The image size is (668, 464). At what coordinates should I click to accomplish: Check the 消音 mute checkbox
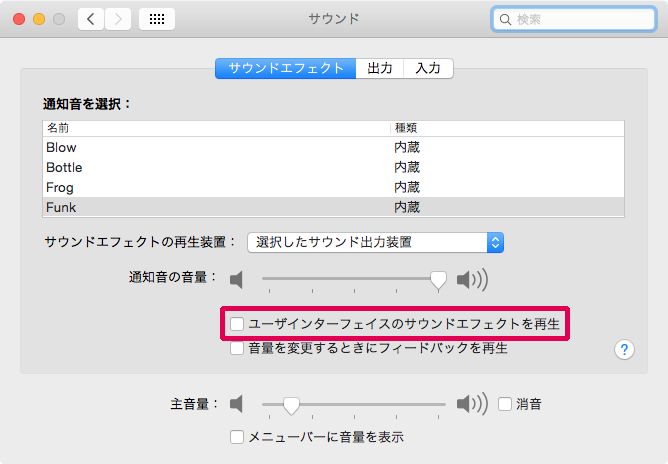pos(505,404)
